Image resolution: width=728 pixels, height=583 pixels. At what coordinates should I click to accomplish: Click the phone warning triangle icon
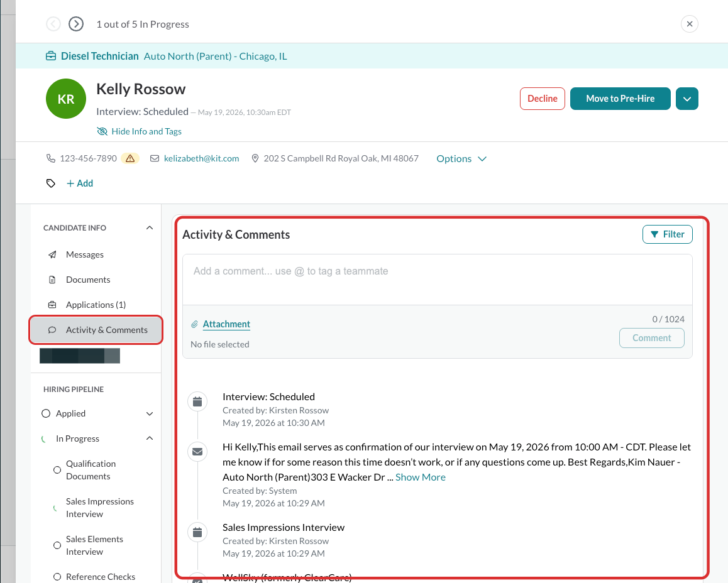pos(130,158)
